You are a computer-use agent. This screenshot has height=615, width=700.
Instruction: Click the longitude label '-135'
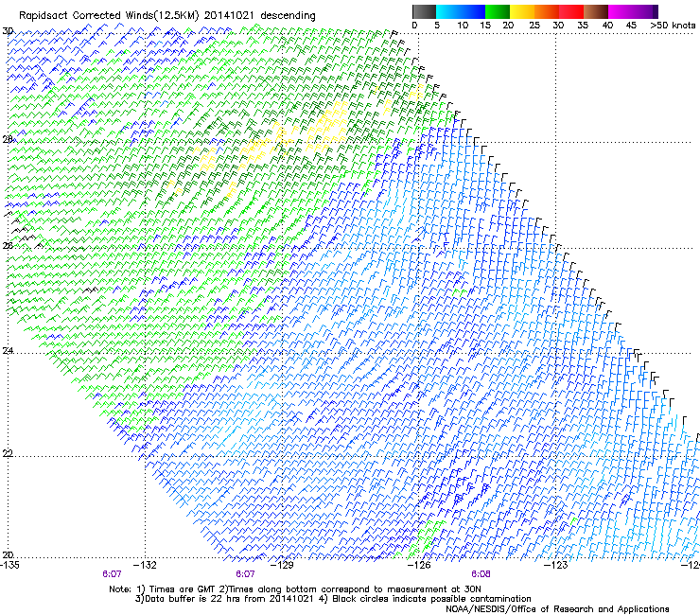coord(9,565)
